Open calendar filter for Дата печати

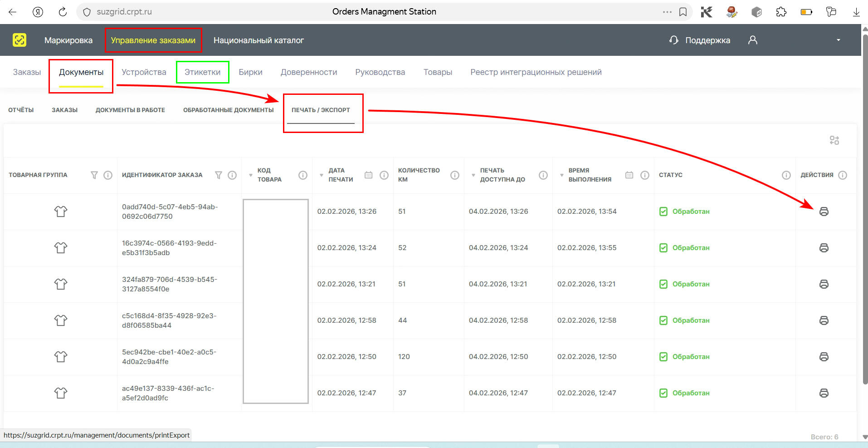(x=369, y=175)
